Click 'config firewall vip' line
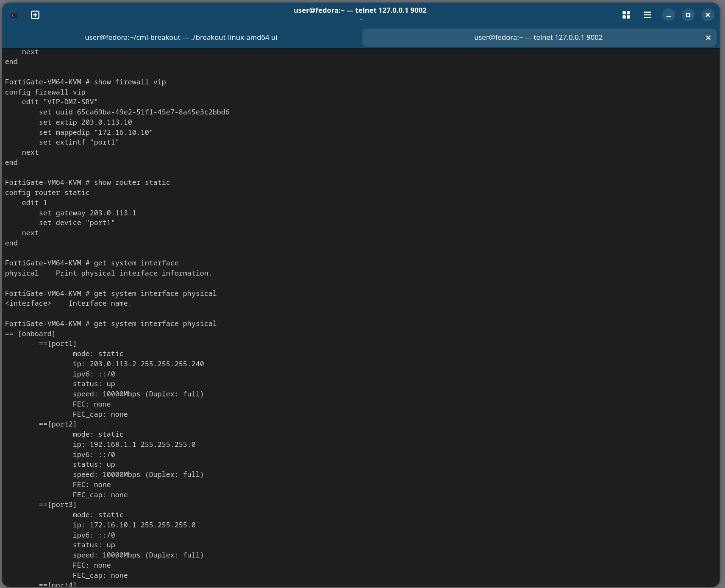This screenshot has width=725, height=588. (45, 92)
